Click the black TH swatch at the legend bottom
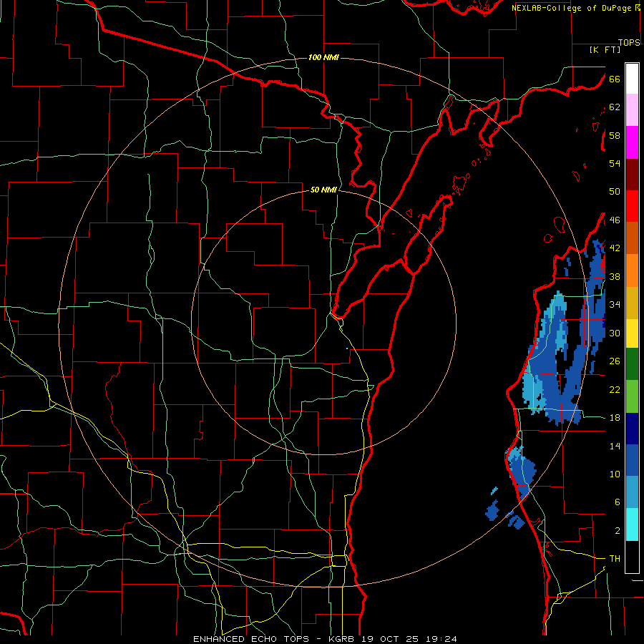The image size is (644, 644). coord(632,557)
